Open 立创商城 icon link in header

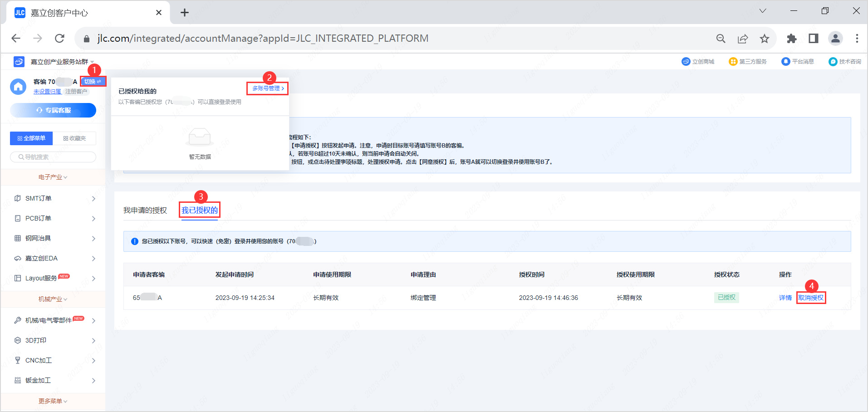(686, 62)
